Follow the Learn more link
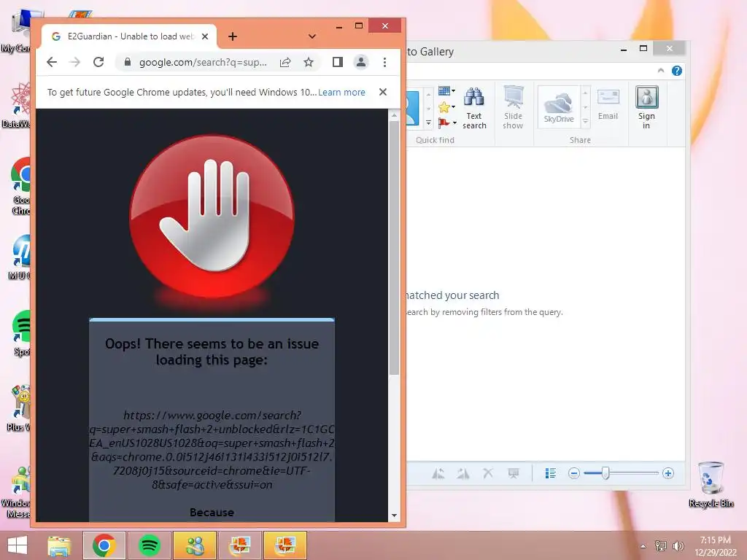 pos(341,93)
